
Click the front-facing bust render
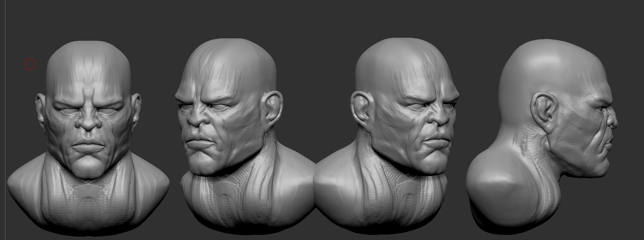[88, 139]
